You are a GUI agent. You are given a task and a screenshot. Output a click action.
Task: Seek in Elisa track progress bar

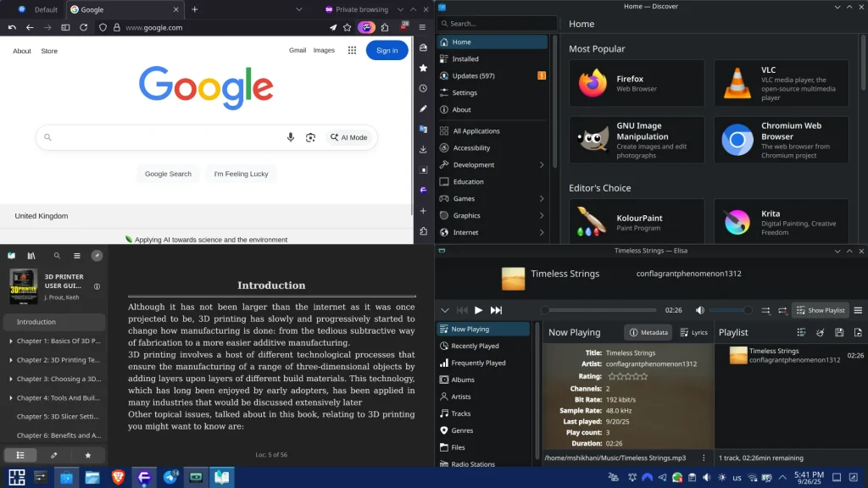[x=599, y=310]
